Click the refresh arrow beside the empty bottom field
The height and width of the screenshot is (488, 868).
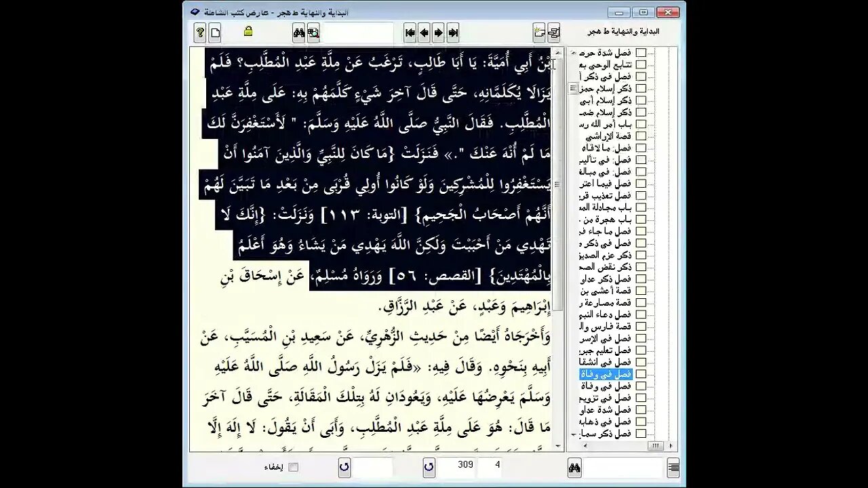pyautogui.click(x=344, y=467)
